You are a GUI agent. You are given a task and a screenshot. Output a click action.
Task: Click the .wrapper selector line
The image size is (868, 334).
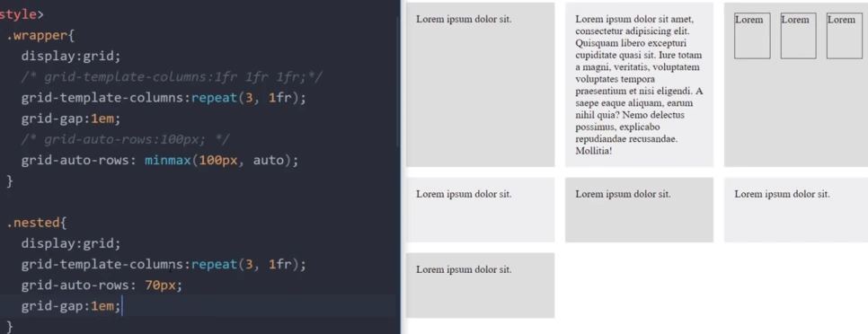(x=40, y=35)
